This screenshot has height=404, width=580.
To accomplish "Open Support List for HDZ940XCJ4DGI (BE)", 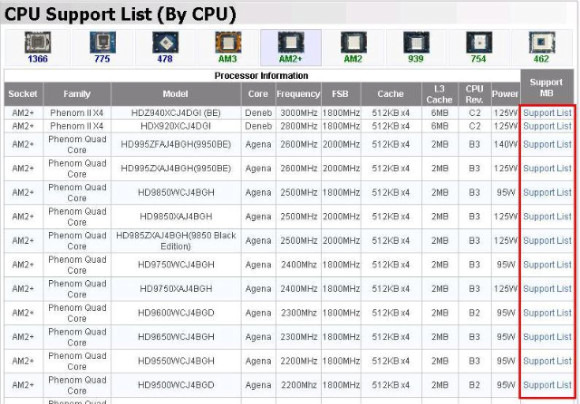I will tap(547, 113).
